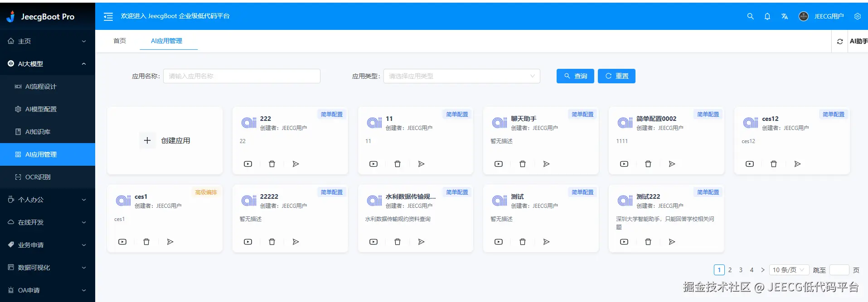Viewport: 868px width, 302px height.
Task: Expand the 在线开发 sidebar menu
Action: click(x=48, y=222)
